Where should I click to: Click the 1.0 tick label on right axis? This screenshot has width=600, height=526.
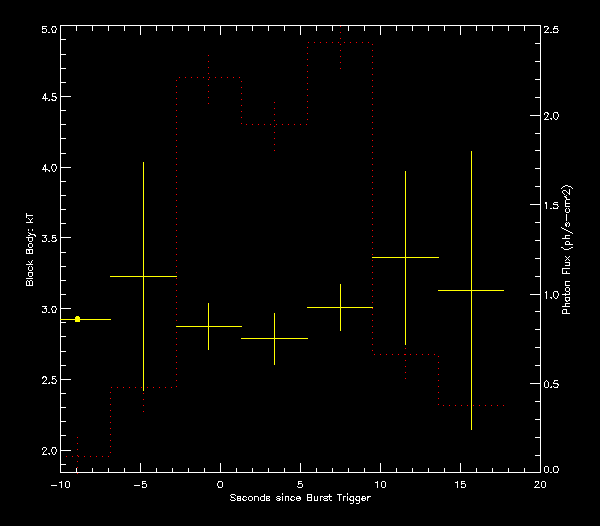click(552, 294)
